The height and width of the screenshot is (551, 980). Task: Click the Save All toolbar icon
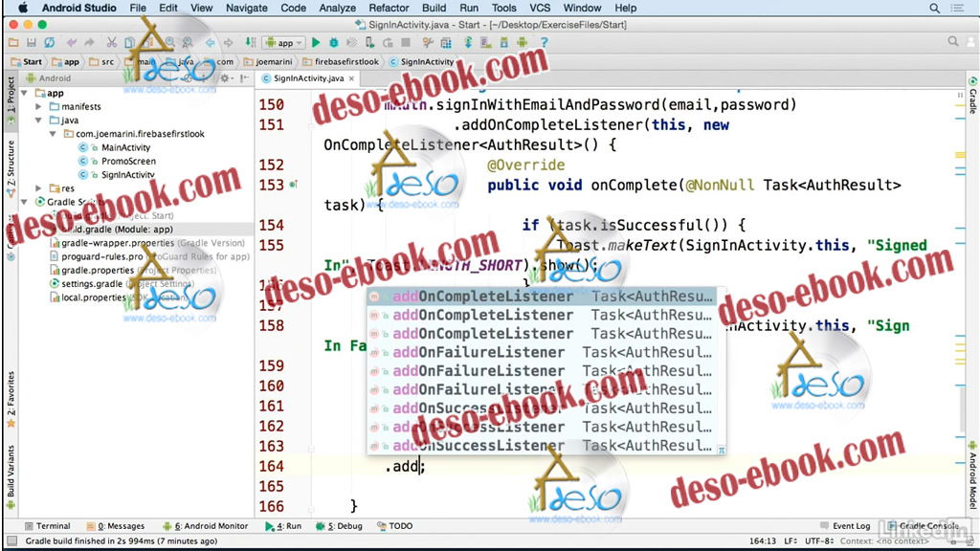click(x=32, y=43)
